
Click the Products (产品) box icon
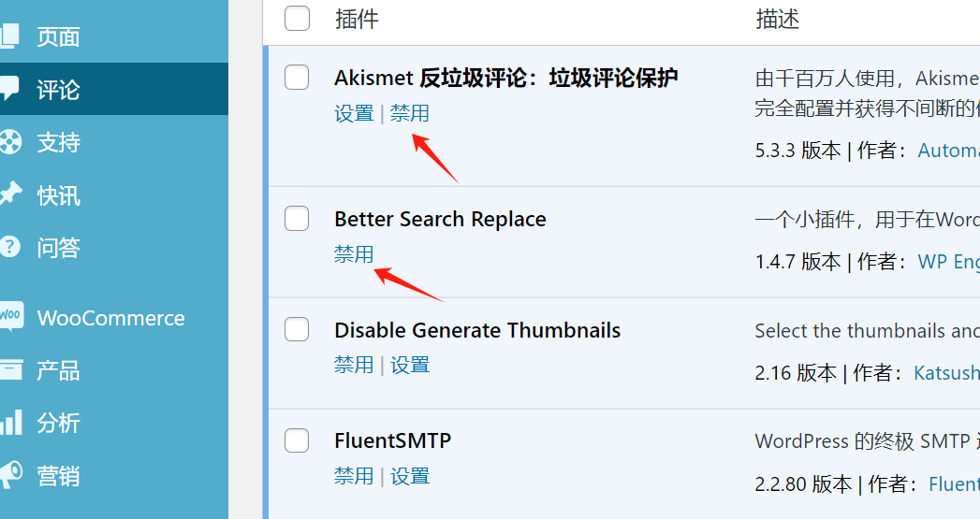[x=9, y=370]
